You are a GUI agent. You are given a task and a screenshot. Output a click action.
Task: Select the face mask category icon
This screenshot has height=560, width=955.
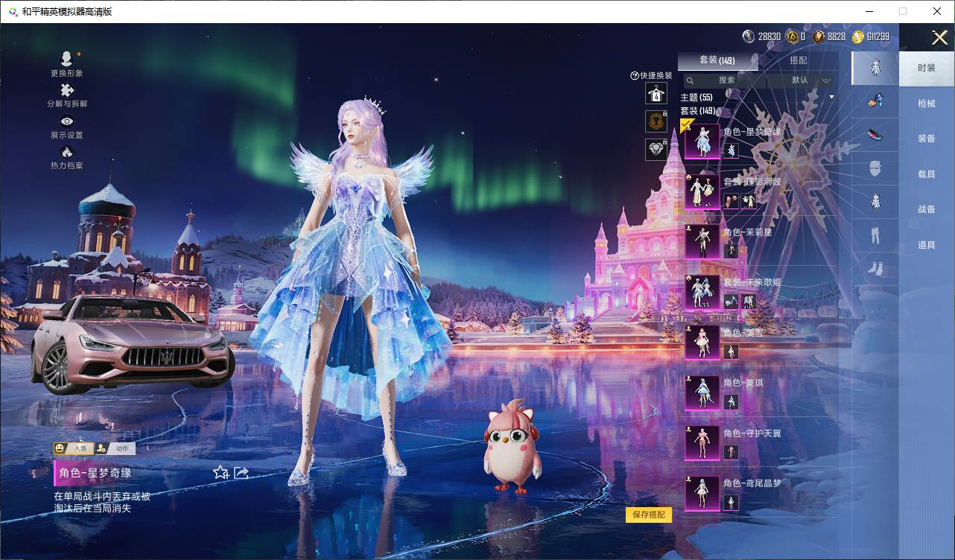[x=875, y=169]
